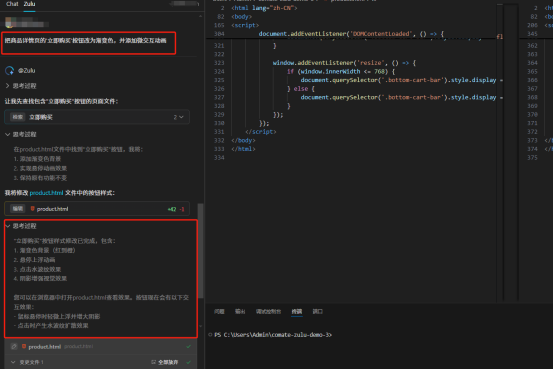The image size is (553, 369).
Task: Select the Zulu tab
Action: coord(29,4)
